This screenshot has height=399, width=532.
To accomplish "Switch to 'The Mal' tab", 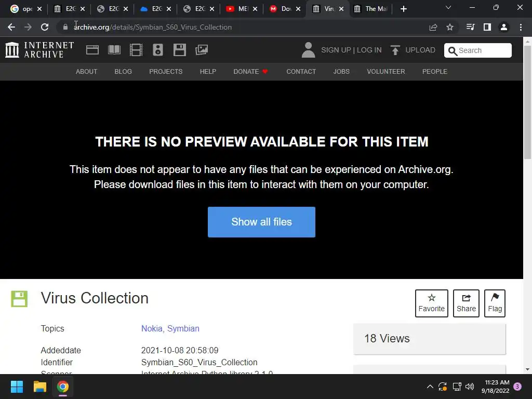I will [371, 9].
